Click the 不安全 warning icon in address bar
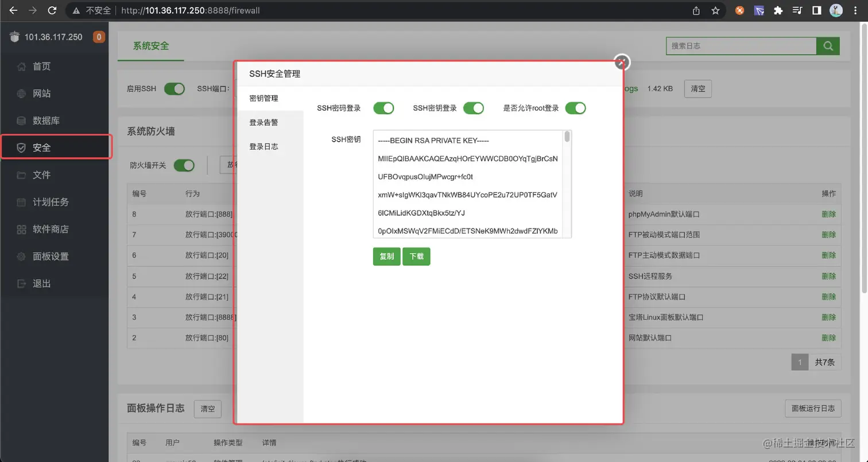This screenshot has width=868, height=462. click(x=76, y=10)
